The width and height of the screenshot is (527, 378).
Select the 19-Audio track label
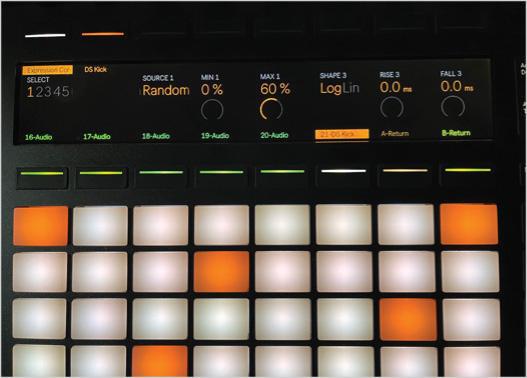click(215, 136)
